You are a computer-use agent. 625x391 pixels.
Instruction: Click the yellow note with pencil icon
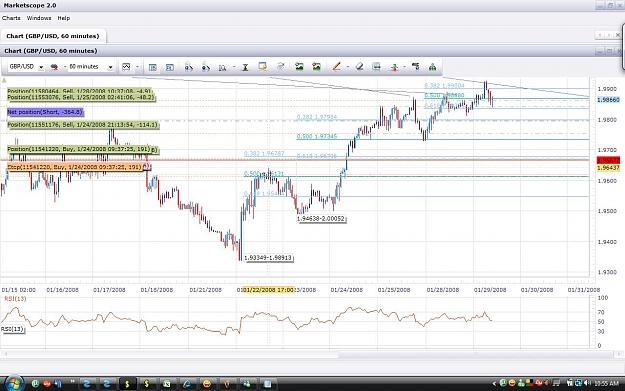[263, 67]
